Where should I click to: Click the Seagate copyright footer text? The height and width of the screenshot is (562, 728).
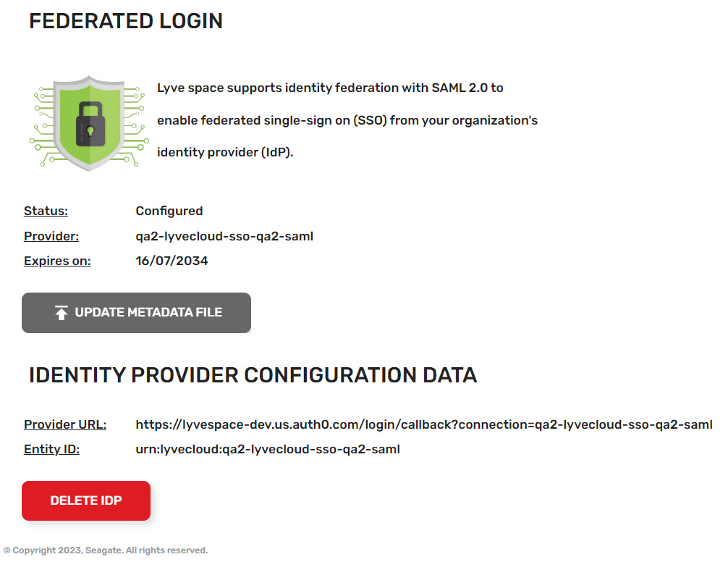click(x=106, y=550)
